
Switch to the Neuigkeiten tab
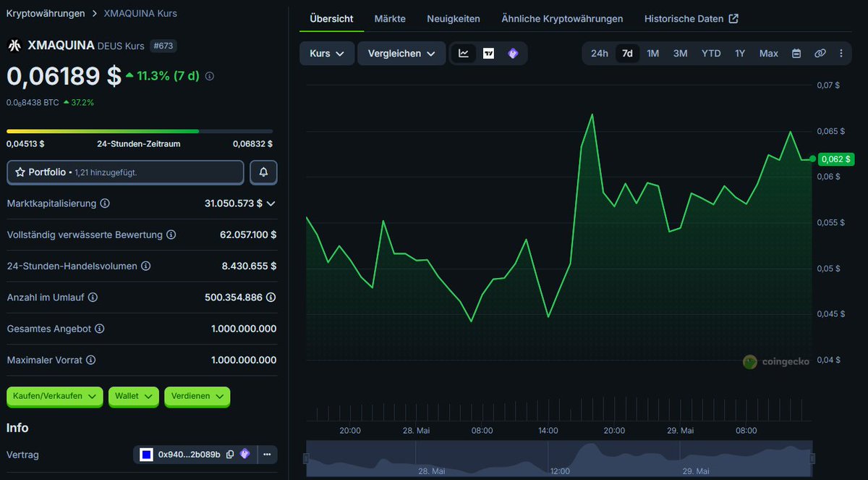454,19
